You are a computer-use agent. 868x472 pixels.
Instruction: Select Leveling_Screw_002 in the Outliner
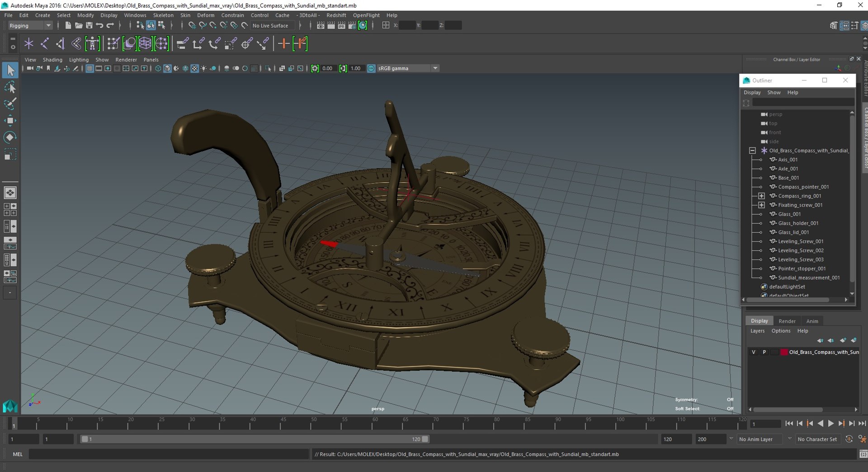pos(801,250)
